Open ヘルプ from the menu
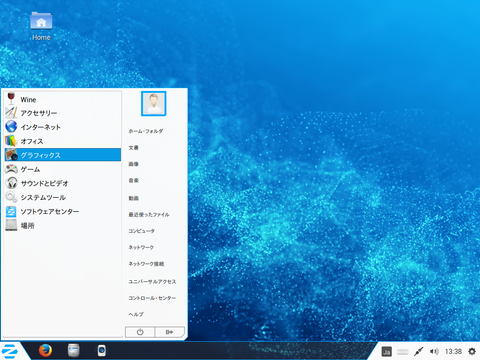 [136, 314]
